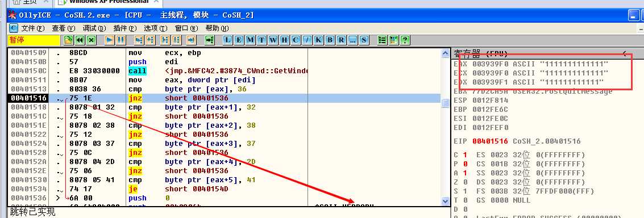Select the line at address 00401524
This screenshot has width=644, height=218.
(x=224, y=144)
